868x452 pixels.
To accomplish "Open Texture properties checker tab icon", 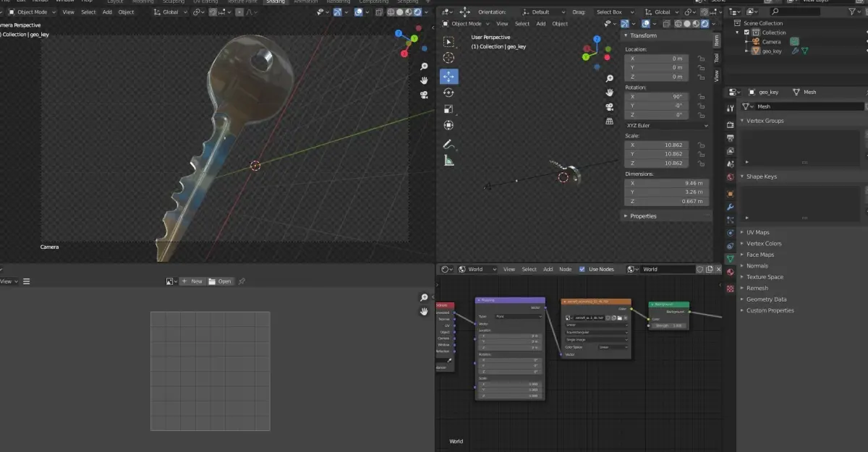I will pyautogui.click(x=730, y=288).
